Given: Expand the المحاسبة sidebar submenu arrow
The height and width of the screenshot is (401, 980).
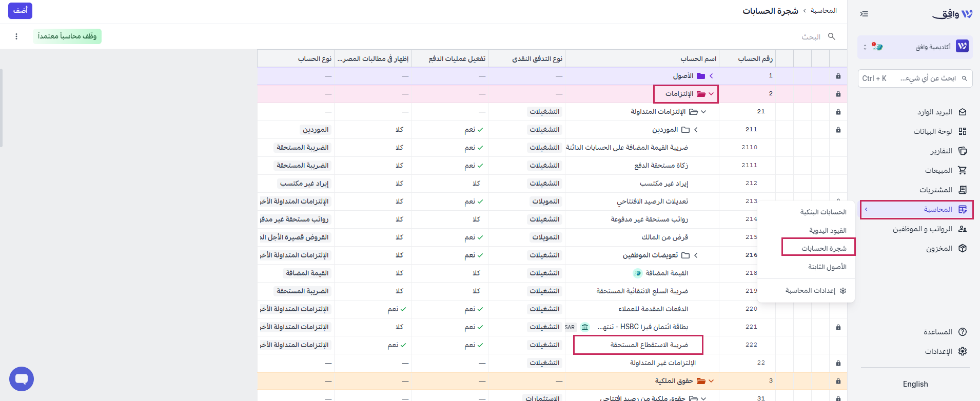Looking at the screenshot, I should (866, 209).
